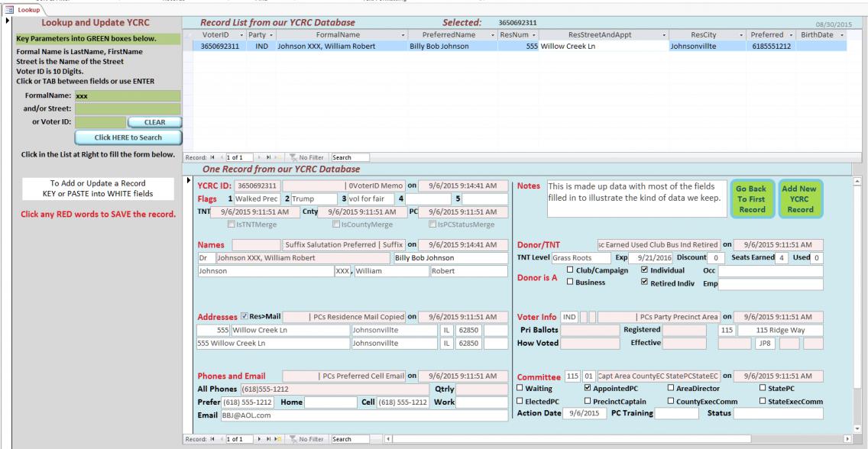Open the FormalName column dropdown arrow
Image resolution: width=868 pixels, height=449 pixels.
click(403, 35)
